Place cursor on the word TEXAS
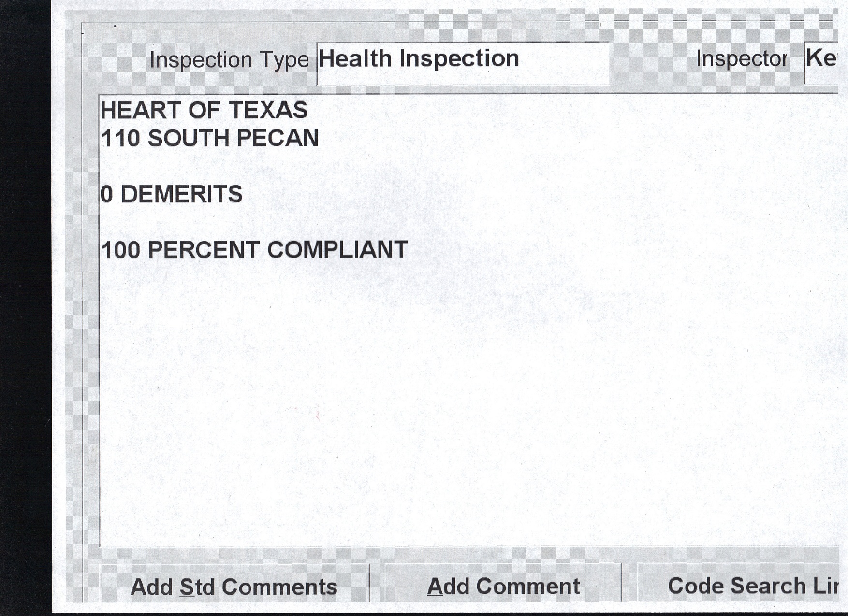This screenshot has width=848, height=616. click(x=268, y=110)
